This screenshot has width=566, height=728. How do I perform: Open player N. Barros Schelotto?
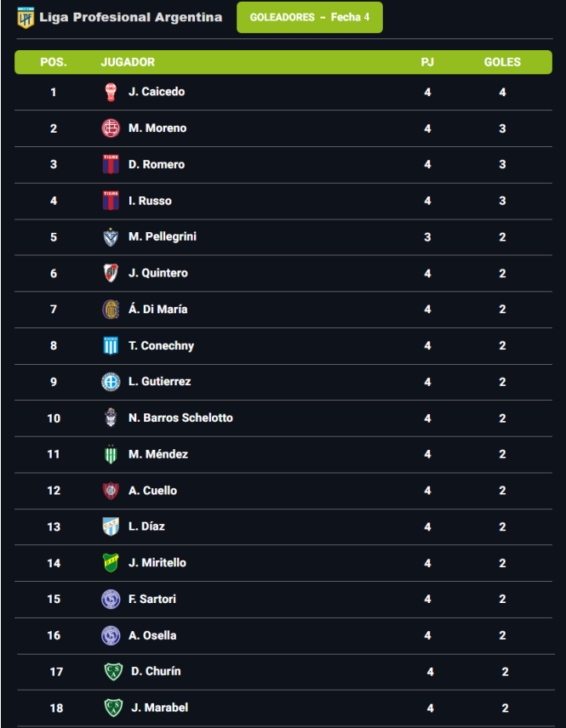tap(180, 418)
